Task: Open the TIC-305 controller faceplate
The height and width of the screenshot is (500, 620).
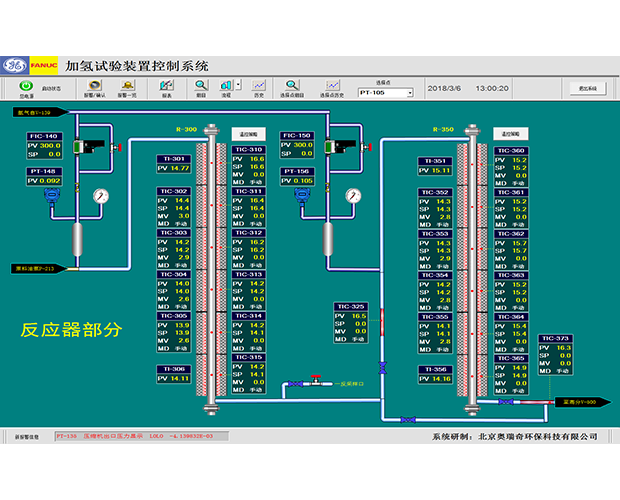Action: tap(174, 332)
